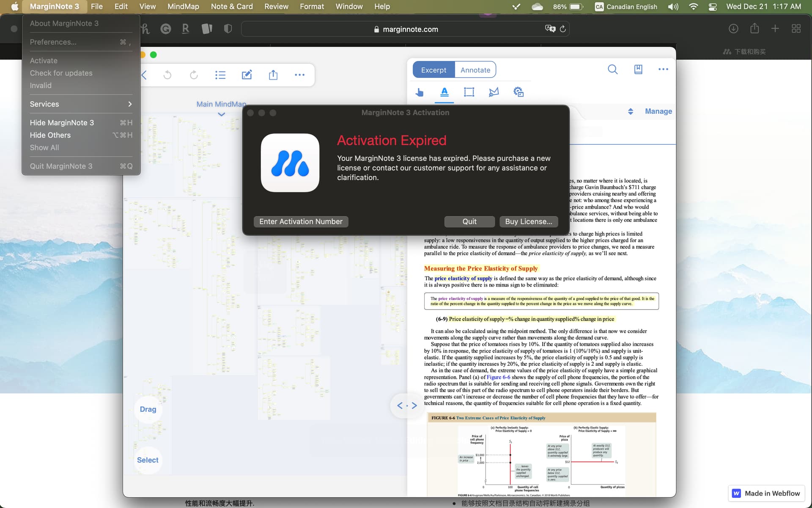
Task: Open the Note & Card menu
Action: click(232, 6)
